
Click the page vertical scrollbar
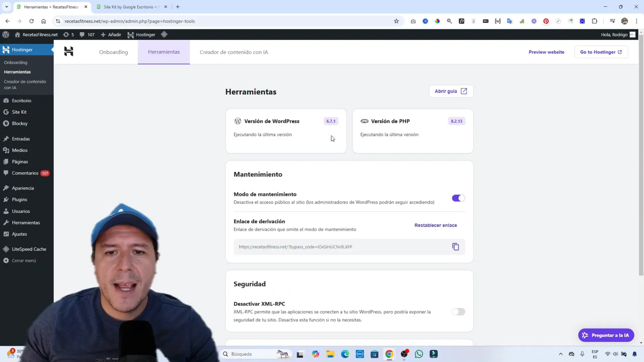click(641, 161)
